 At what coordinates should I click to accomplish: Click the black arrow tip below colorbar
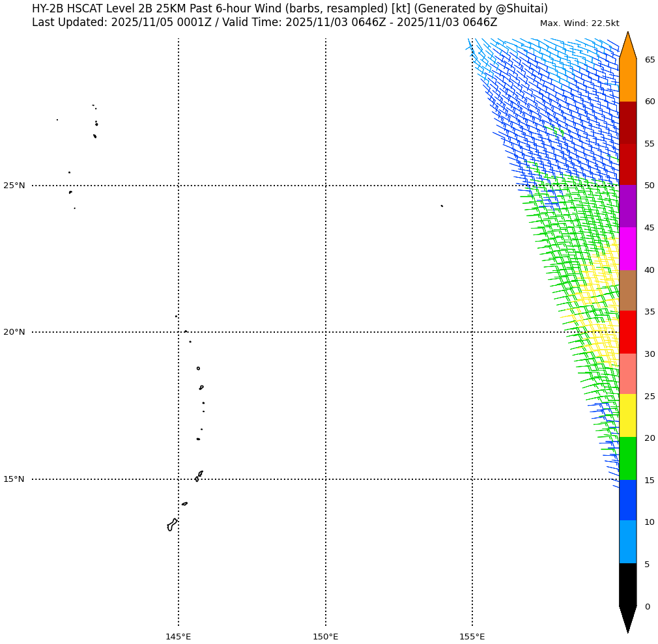[627, 619]
